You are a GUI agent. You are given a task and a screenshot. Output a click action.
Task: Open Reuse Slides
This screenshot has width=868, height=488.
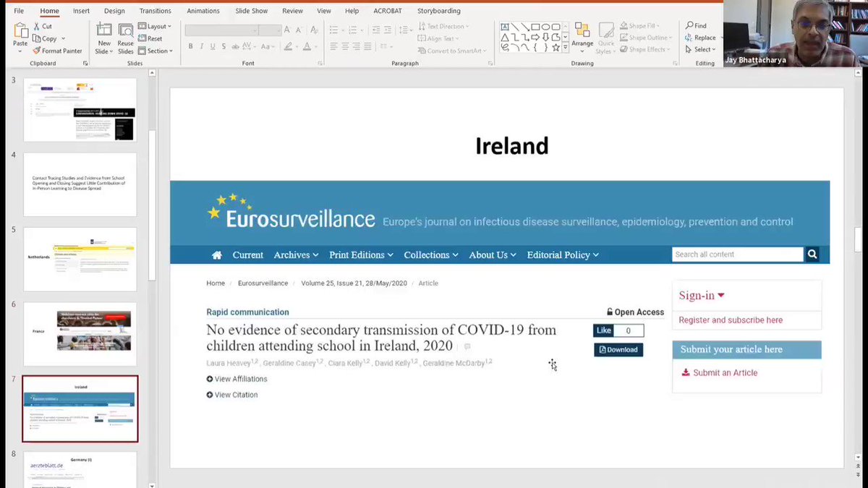click(x=126, y=38)
